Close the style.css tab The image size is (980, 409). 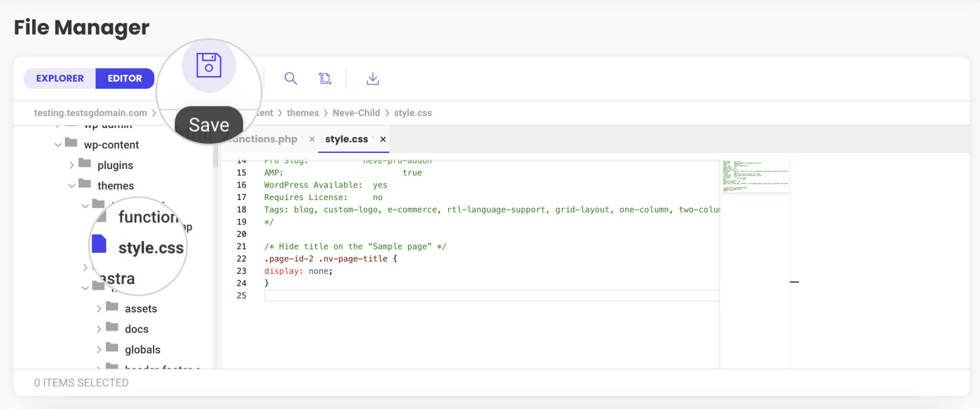[383, 139]
